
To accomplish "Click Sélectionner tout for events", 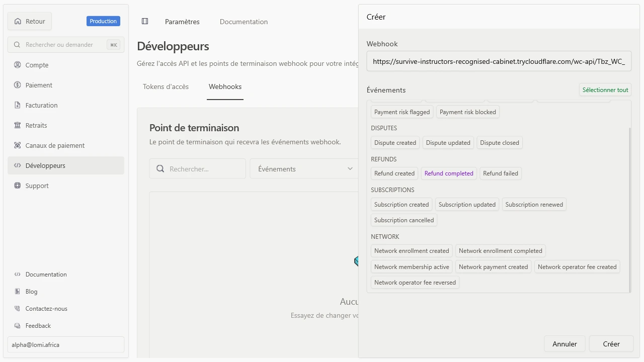I will (x=605, y=90).
